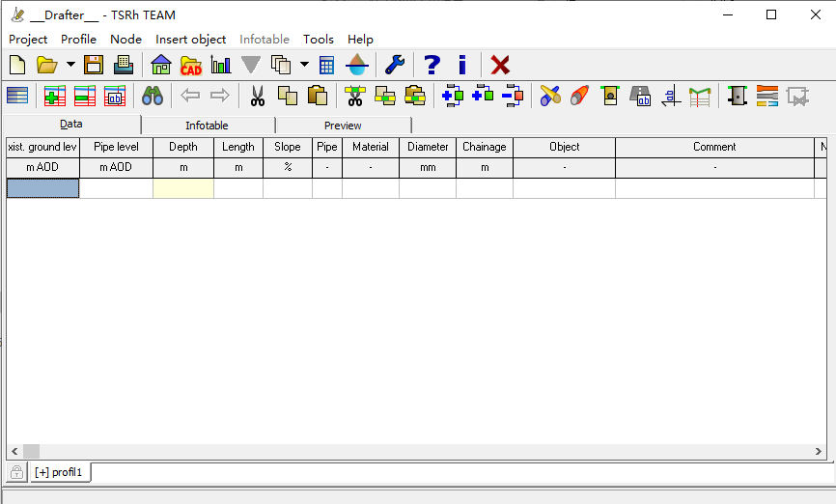Click the blue table rows icon

(17, 96)
